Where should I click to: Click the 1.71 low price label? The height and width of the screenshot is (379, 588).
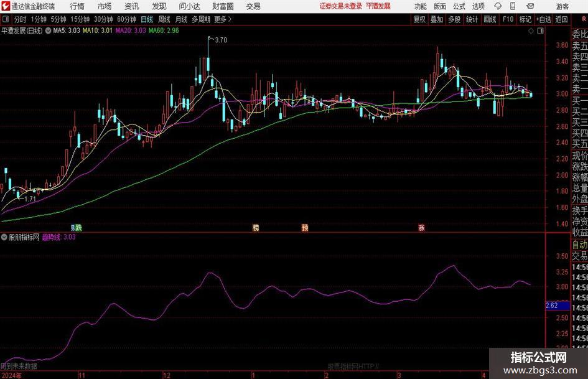30,199
